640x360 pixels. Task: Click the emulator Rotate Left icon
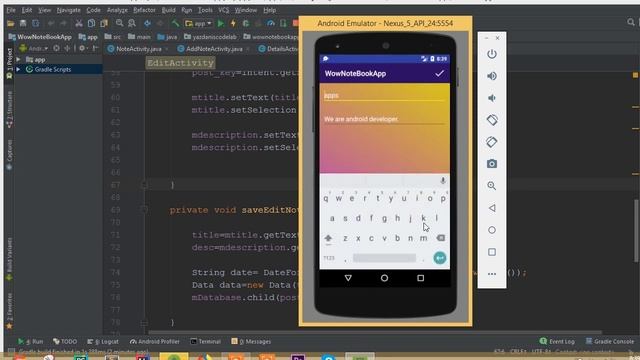coord(492,120)
